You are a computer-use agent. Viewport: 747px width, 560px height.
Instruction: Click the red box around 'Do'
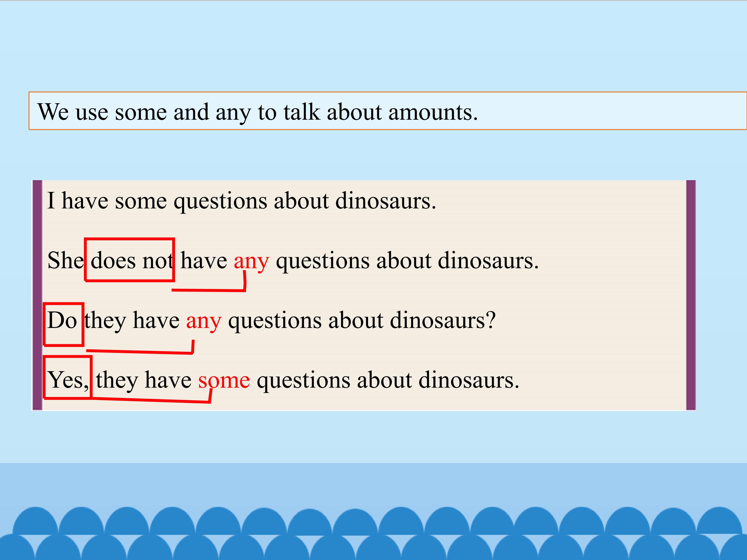point(64,324)
